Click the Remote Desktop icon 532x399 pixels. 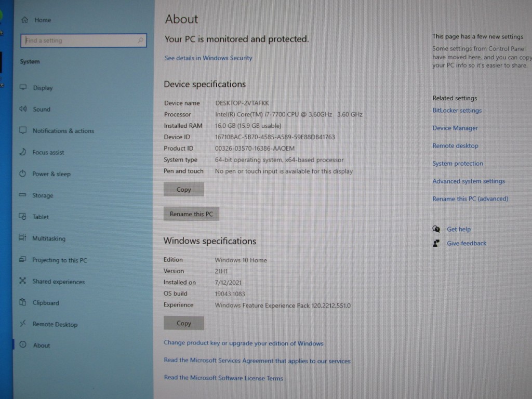click(x=23, y=324)
